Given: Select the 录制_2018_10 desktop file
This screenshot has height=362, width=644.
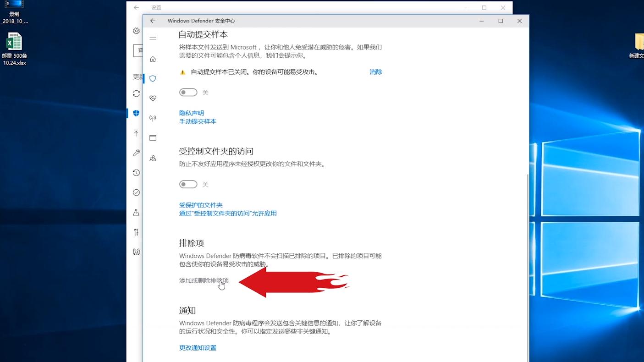Looking at the screenshot, I should pyautogui.click(x=14, y=12).
